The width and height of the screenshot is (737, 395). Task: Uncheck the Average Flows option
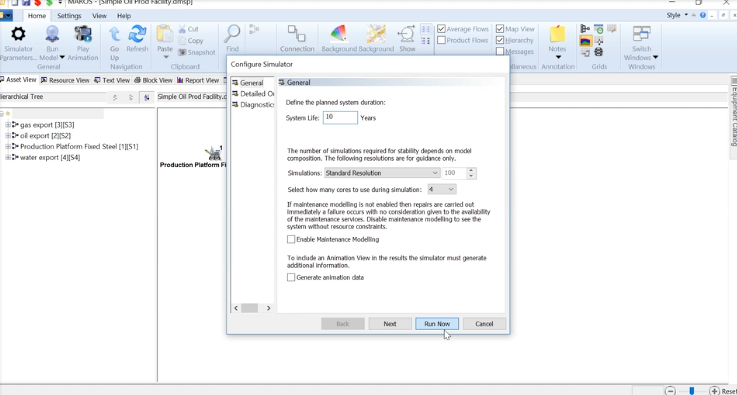(x=441, y=29)
